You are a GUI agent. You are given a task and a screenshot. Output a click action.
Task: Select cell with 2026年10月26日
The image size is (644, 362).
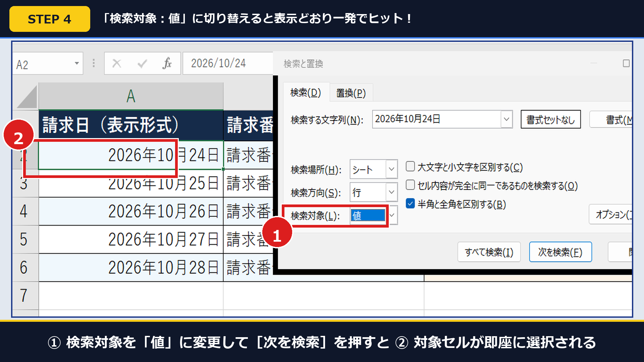[x=131, y=211]
